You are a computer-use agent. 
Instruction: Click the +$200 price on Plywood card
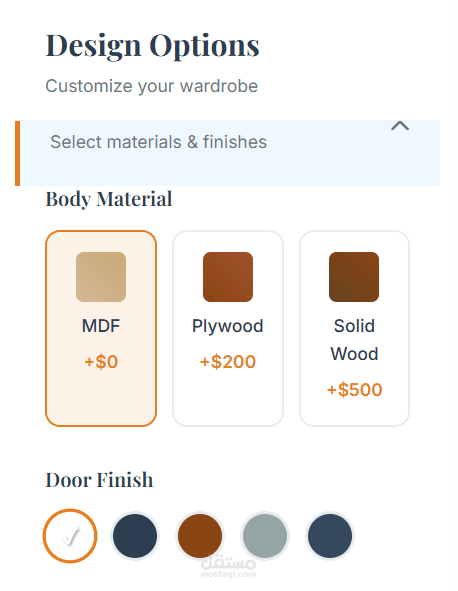point(228,361)
